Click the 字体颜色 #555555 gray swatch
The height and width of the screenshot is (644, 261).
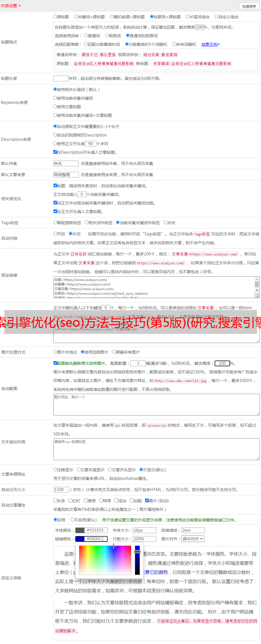pos(80,530)
